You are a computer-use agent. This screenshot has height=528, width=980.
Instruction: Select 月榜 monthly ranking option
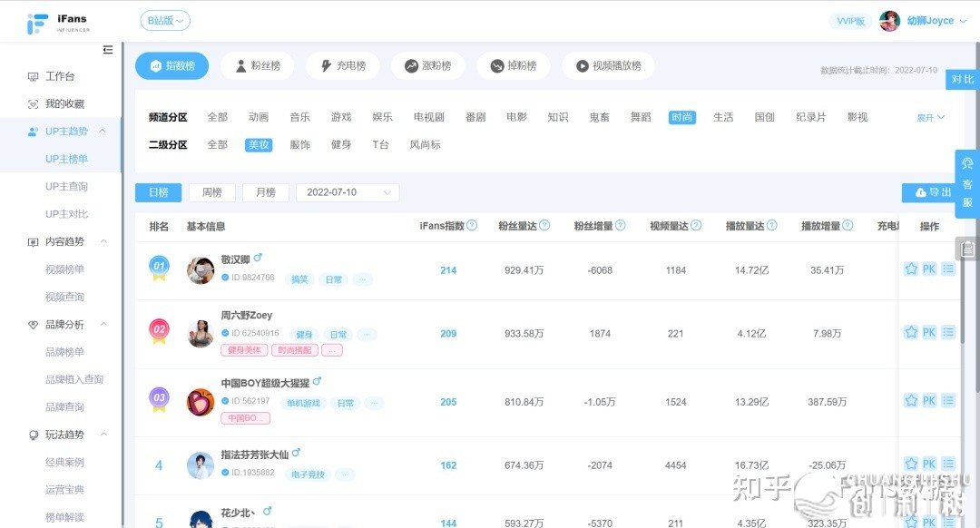(265, 192)
